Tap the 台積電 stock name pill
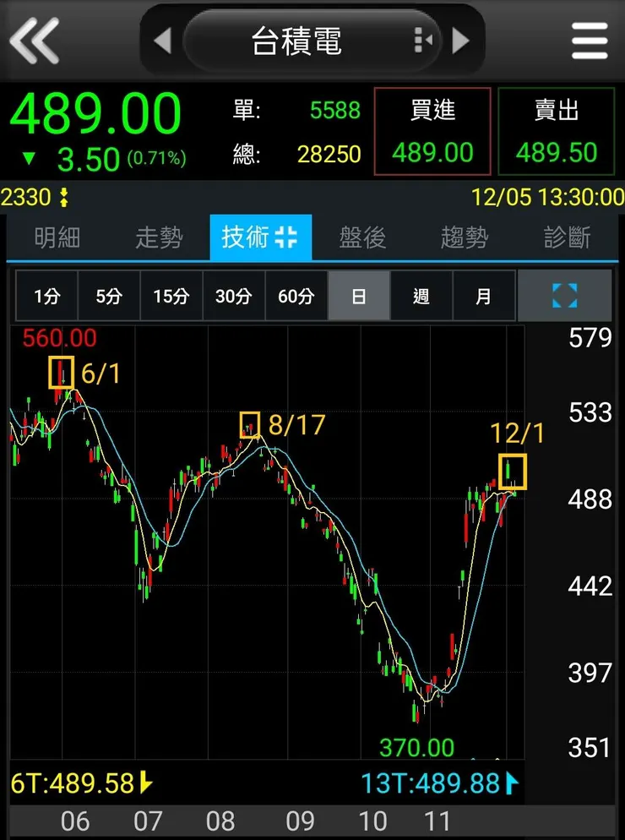 click(x=312, y=41)
